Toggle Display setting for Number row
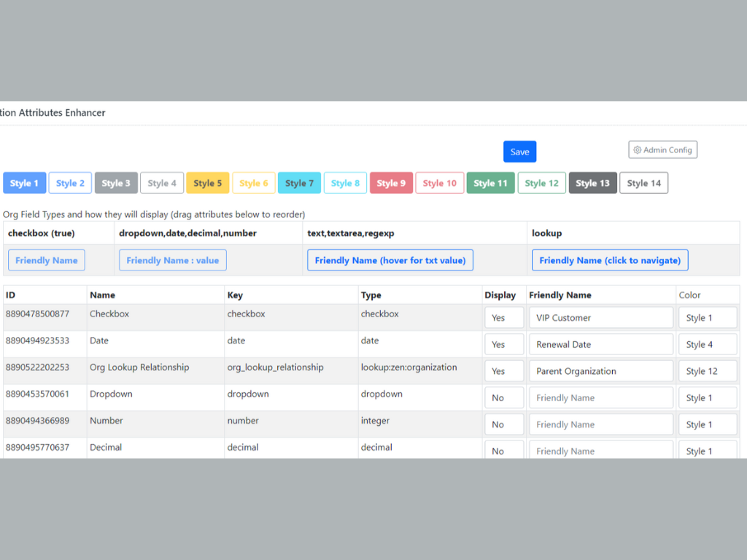 504,424
